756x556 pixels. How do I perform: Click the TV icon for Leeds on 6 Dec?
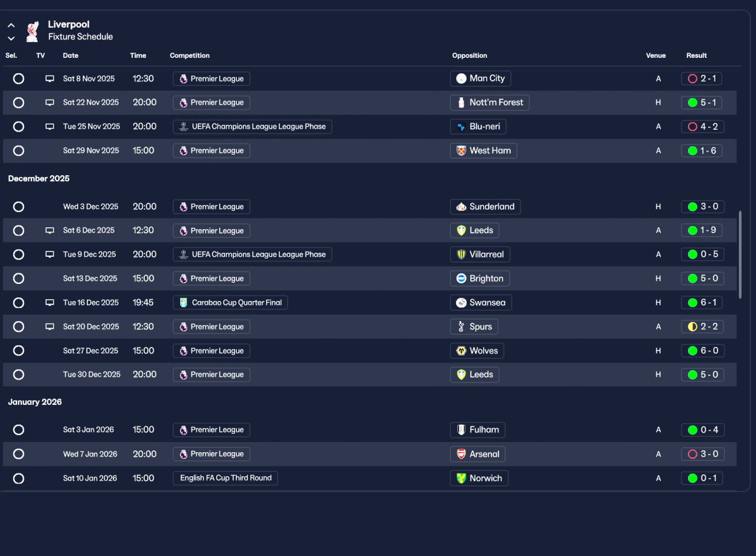[x=50, y=231]
